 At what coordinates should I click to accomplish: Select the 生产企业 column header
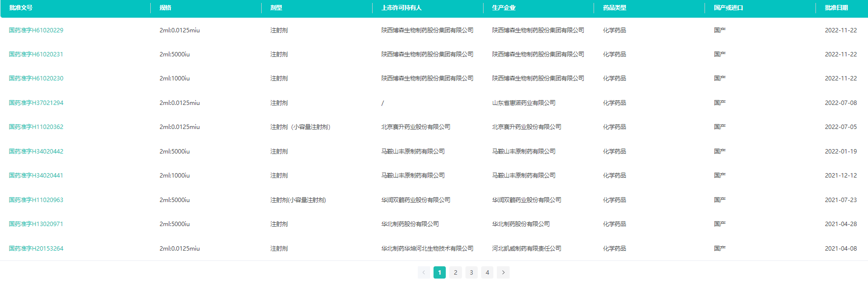point(504,8)
